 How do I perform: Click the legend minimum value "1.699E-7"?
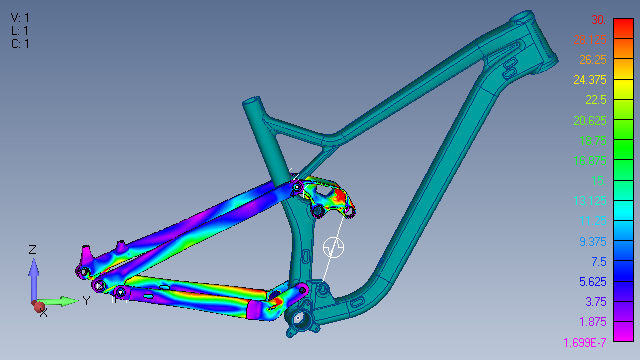point(585,343)
